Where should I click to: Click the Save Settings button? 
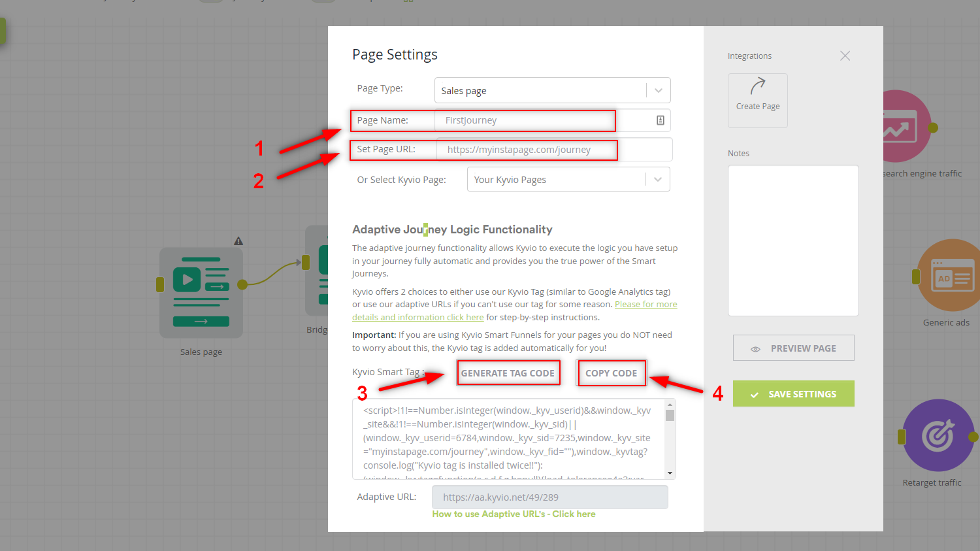coord(794,394)
